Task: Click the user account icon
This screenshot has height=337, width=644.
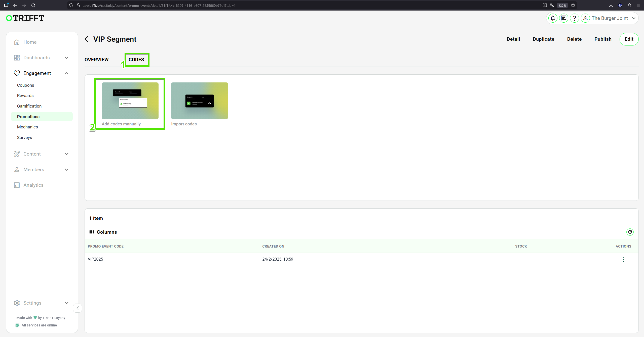Action: pos(585,18)
